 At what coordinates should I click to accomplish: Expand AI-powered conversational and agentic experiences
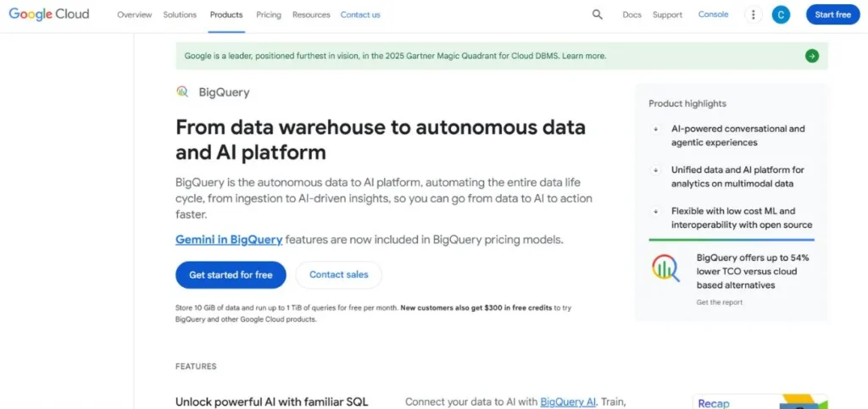(656, 130)
